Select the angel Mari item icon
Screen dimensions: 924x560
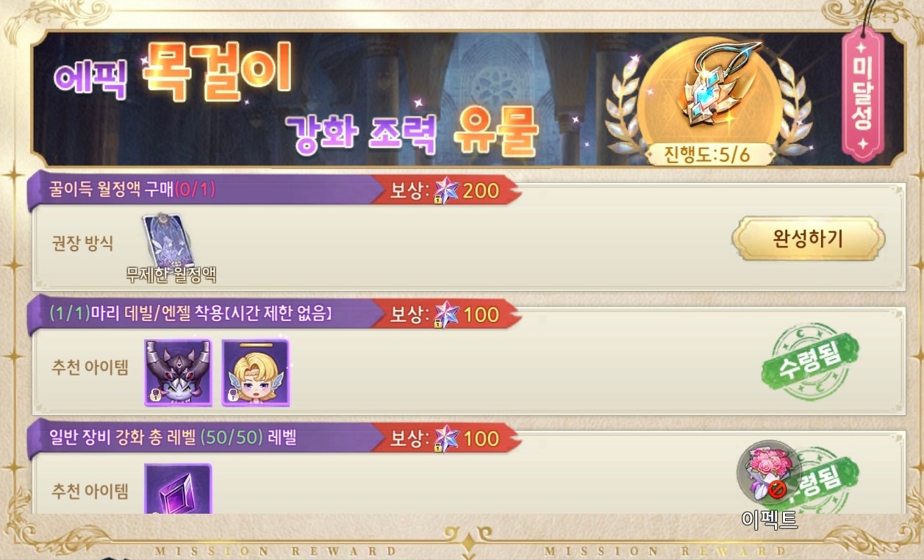pos(256,372)
